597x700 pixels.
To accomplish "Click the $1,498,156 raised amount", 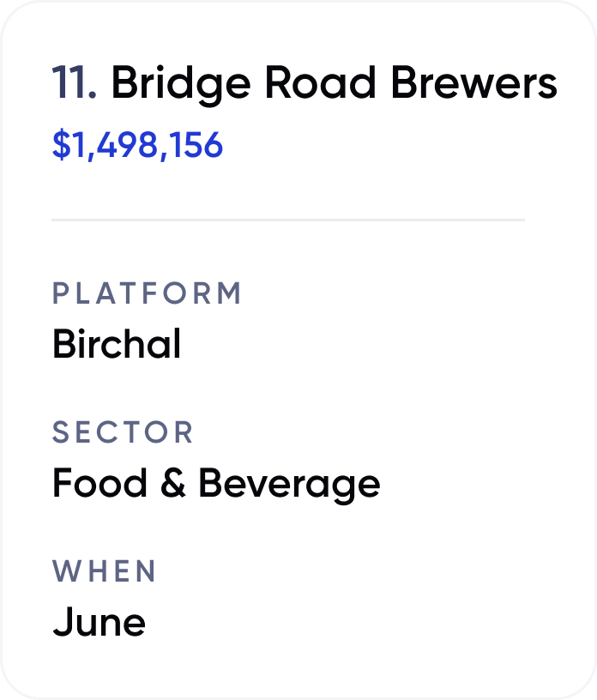I will click(x=137, y=145).
